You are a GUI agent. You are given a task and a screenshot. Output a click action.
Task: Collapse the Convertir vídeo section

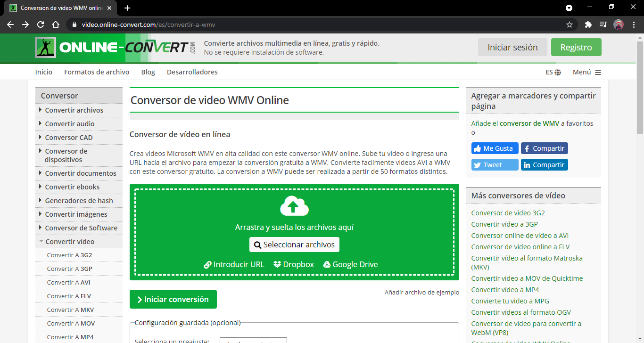(x=79, y=242)
